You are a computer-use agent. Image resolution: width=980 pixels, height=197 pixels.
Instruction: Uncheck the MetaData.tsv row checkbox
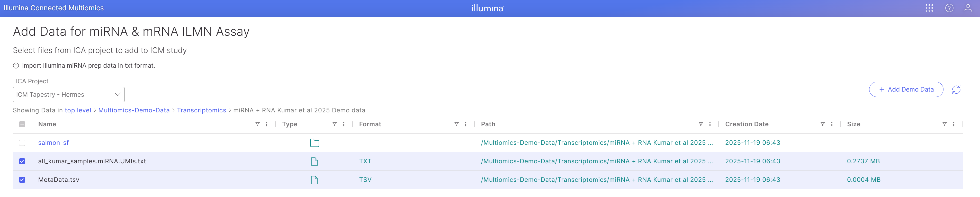[22, 180]
